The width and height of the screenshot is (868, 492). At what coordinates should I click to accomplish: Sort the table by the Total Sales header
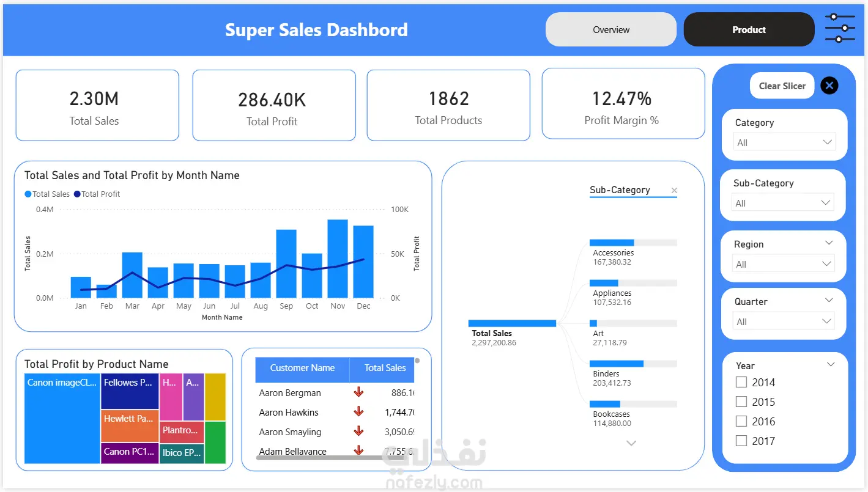point(385,368)
